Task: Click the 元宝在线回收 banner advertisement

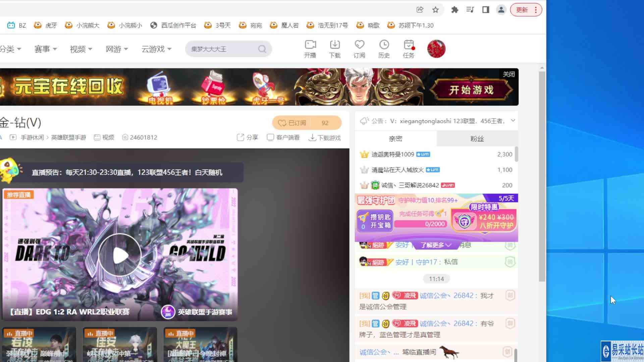Action: click(69, 87)
